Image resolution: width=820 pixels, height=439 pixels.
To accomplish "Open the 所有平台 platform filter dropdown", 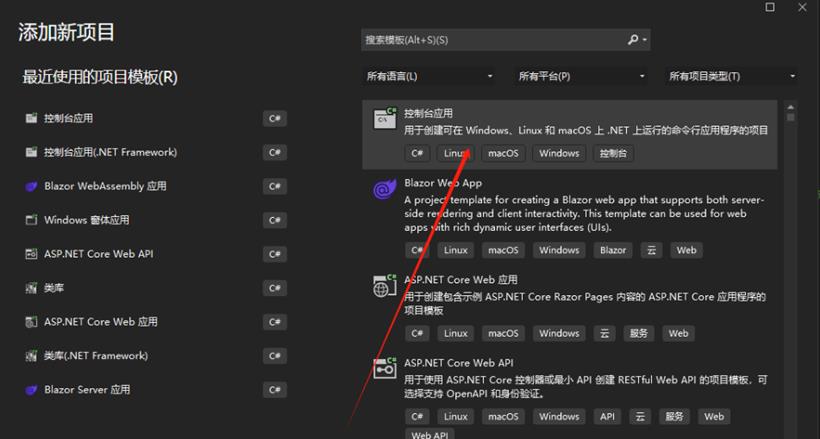I will [x=582, y=76].
